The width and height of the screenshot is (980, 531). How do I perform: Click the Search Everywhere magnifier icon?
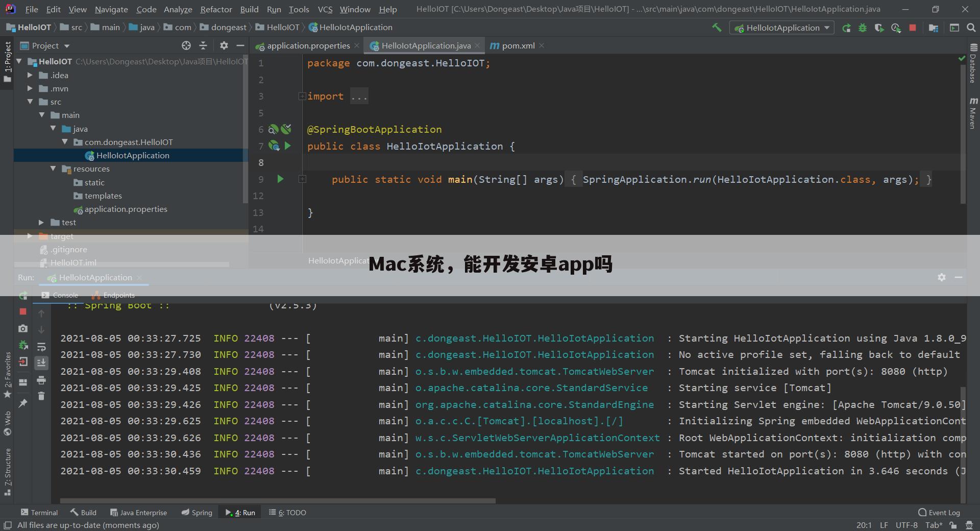pos(971,28)
